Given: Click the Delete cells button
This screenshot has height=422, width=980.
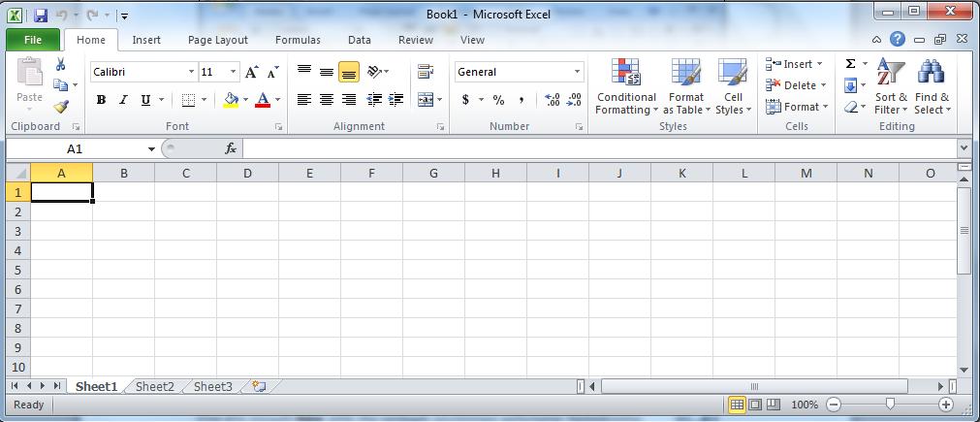Looking at the screenshot, I should 796,85.
